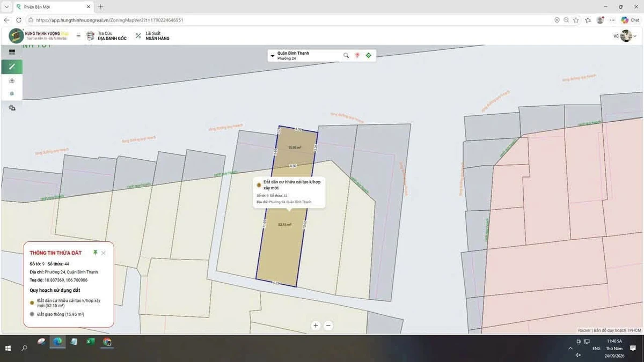Select the green measure line tool
The height and width of the screenshot is (362, 644).
[12, 67]
